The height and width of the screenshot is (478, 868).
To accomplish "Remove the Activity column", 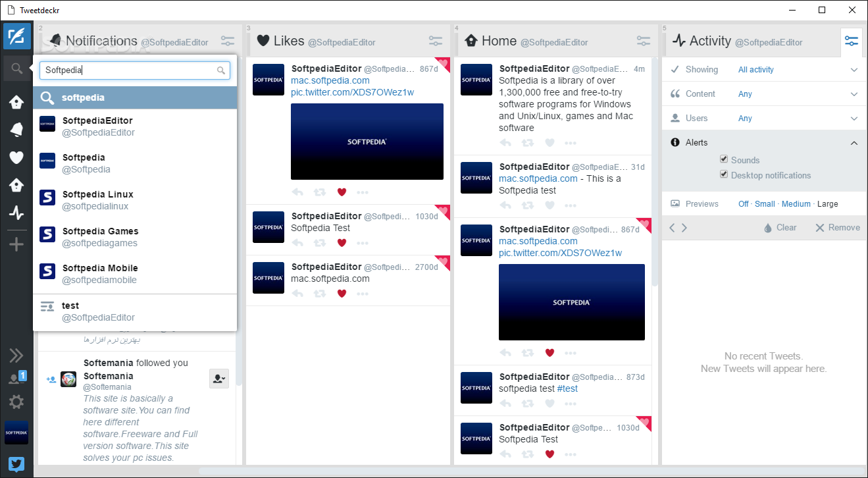I will click(838, 228).
